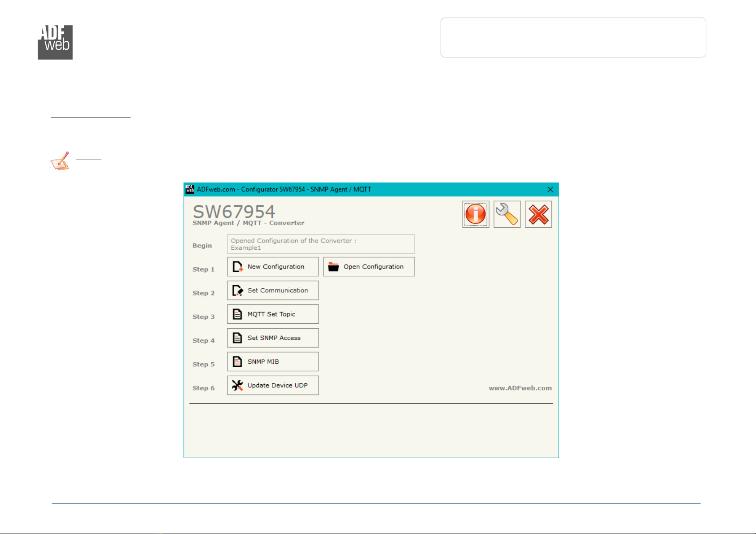
Task: Click the ADF web logo
Action: pyautogui.click(x=55, y=43)
